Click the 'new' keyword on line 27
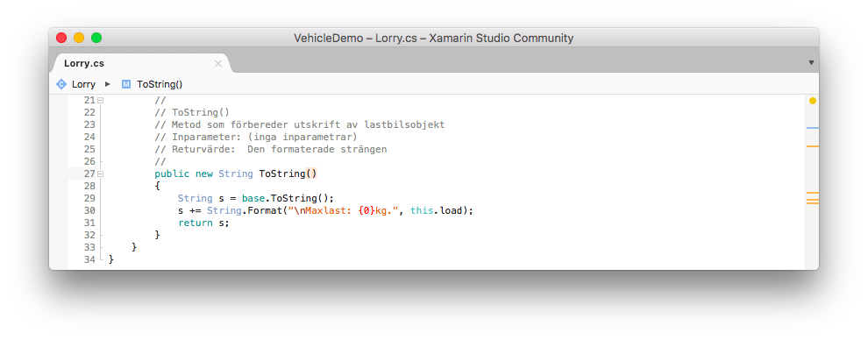This screenshot has height=340, width=868. pos(203,174)
